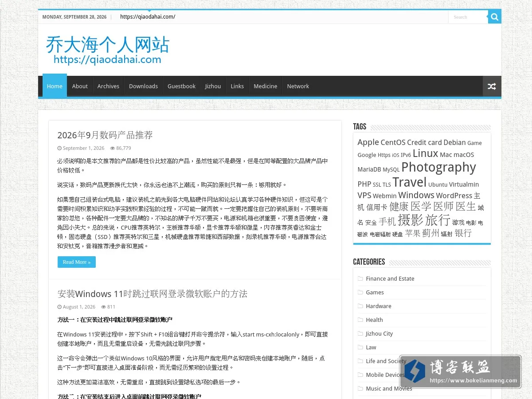Viewport: 532px width, 399px height.
Task: Click inside the Search input field
Action: (468, 17)
